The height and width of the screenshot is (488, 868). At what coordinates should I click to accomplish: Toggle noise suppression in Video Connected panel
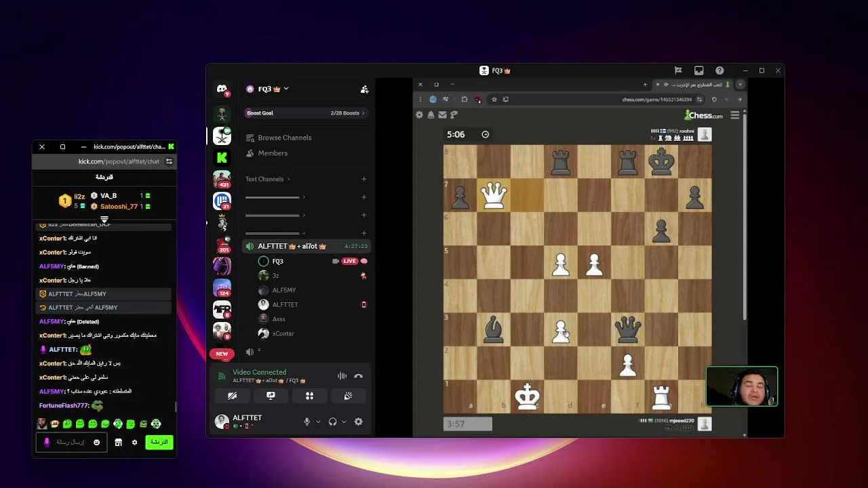pyautogui.click(x=342, y=376)
